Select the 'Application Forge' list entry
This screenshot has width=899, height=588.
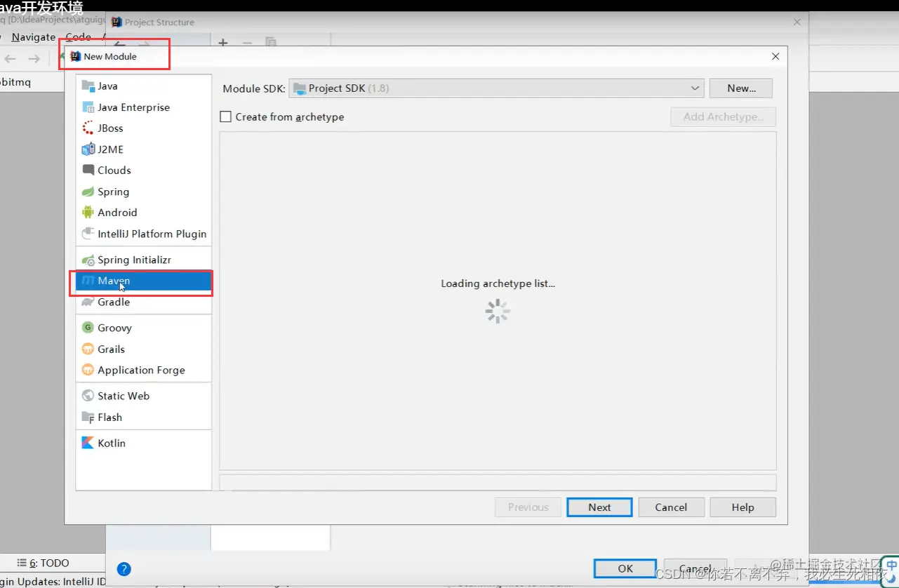pyautogui.click(x=143, y=370)
